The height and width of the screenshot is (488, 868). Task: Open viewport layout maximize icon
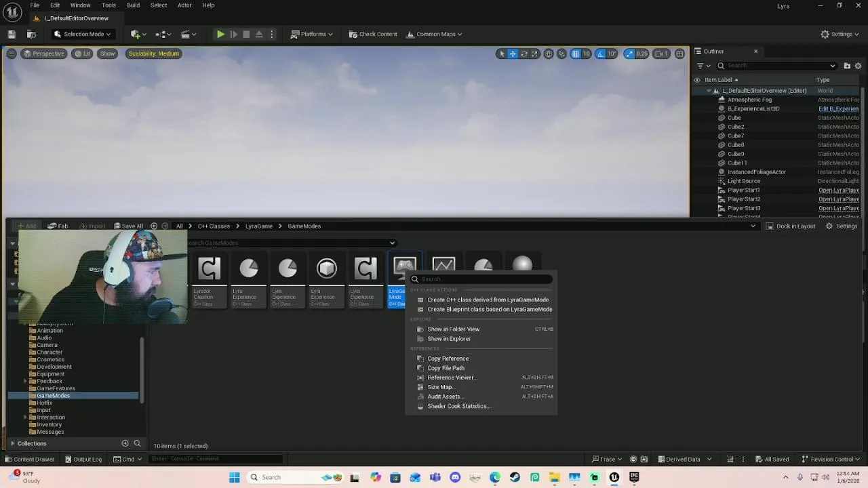679,54
